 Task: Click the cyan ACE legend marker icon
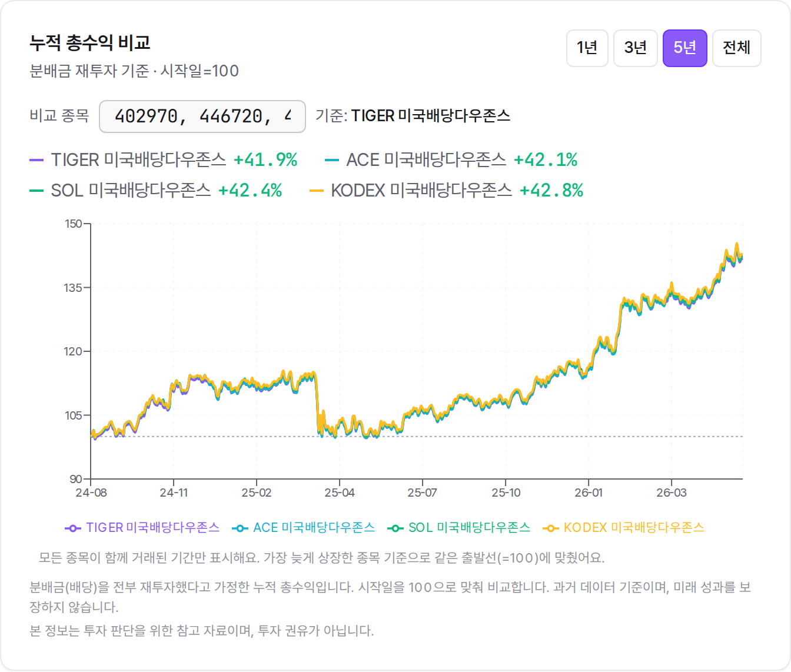pos(240,528)
